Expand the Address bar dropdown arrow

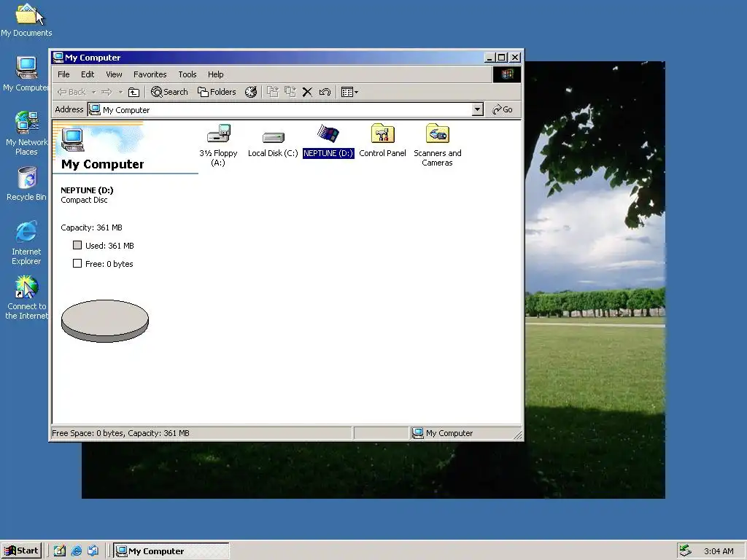pyautogui.click(x=477, y=109)
